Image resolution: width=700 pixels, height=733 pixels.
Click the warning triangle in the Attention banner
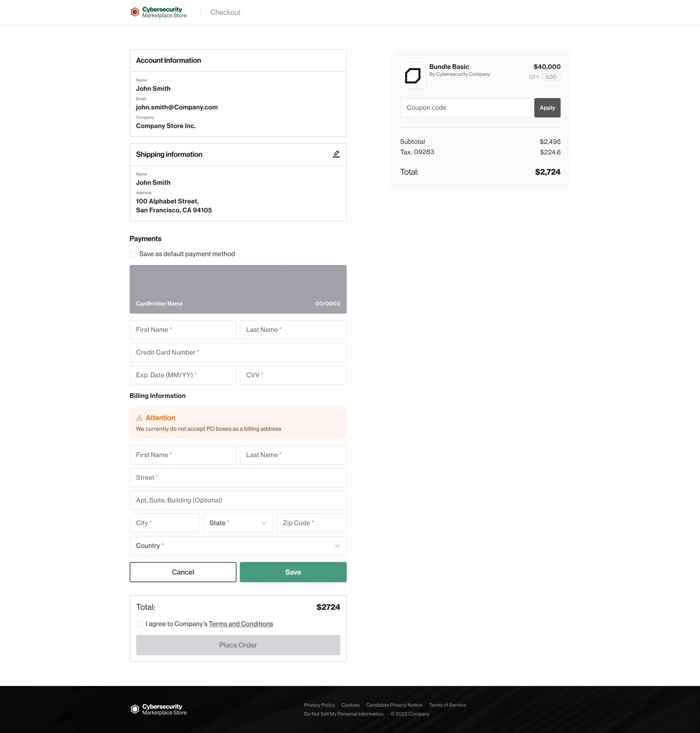[x=140, y=418]
